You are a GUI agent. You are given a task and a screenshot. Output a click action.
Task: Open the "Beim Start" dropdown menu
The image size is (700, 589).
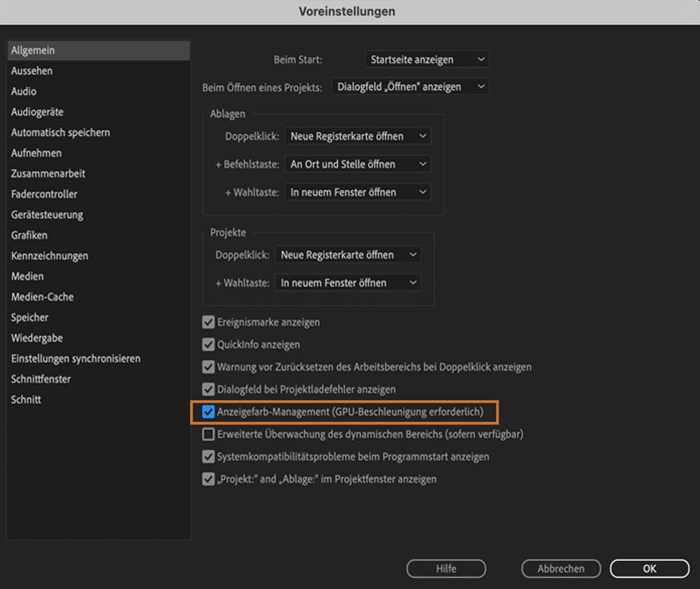tap(427, 59)
